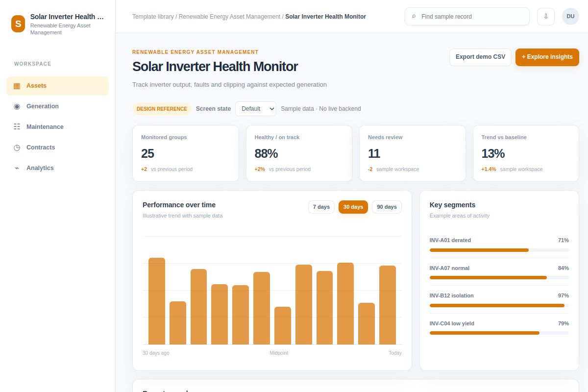Click the Today axis label
Viewport: 588px width, 392px height.
395,353
